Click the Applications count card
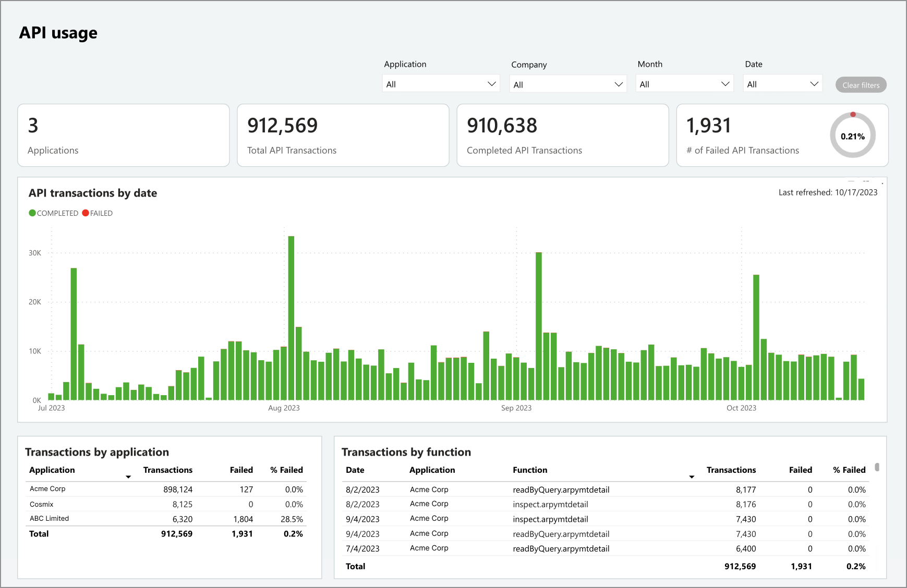 [123, 136]
